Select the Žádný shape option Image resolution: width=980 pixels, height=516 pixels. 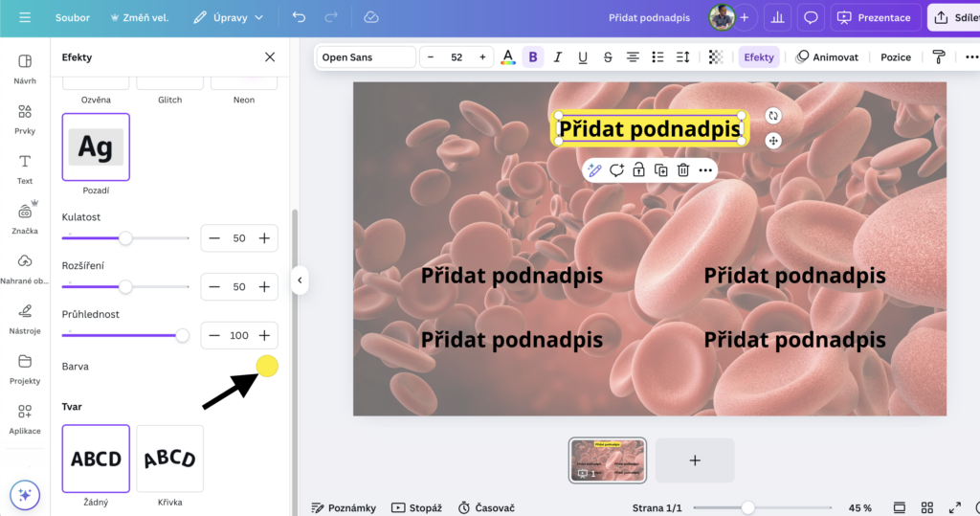coord(96,459)
